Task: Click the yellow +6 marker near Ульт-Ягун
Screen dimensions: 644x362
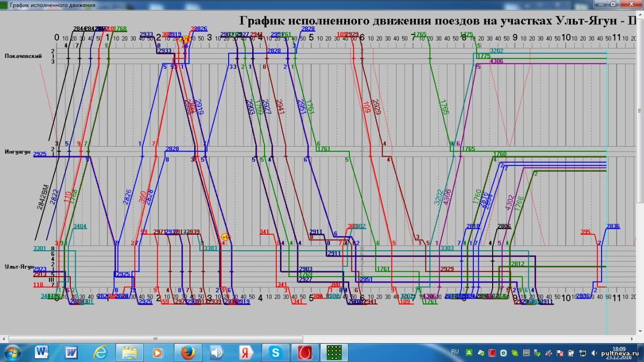Action: point(225,237)
